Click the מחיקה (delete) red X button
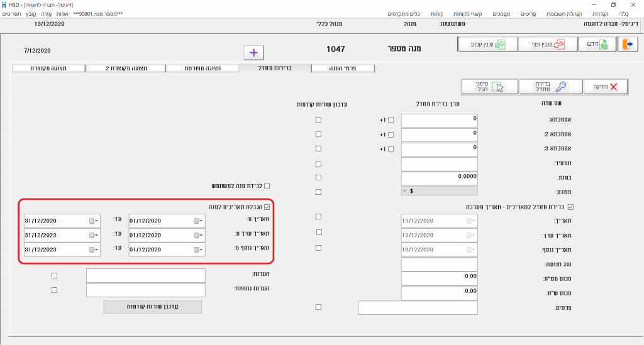 pos(606,87)
